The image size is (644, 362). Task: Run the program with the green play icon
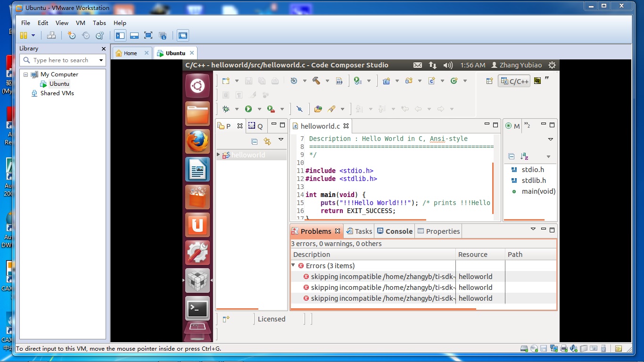pos(248,109)
